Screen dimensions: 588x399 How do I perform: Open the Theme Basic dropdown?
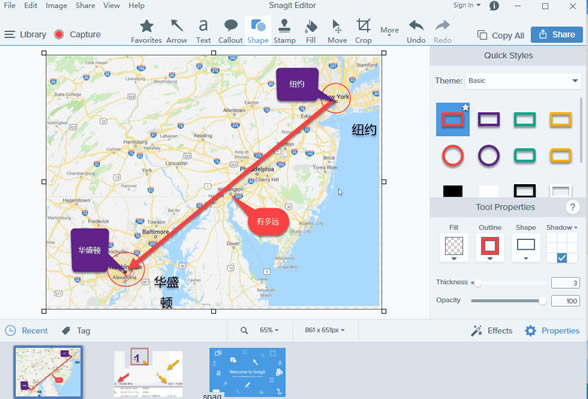tap(523, 81)
